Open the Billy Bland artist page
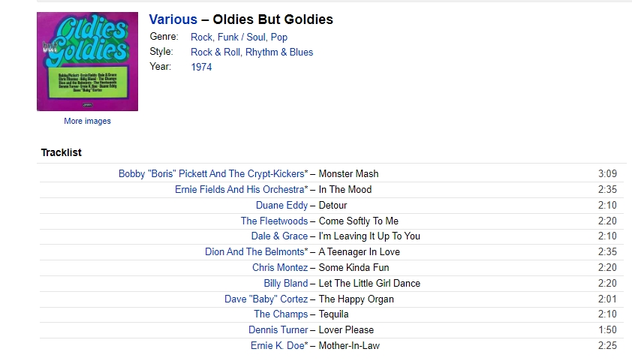Screen dimensions: 632x364 [286, 284]
